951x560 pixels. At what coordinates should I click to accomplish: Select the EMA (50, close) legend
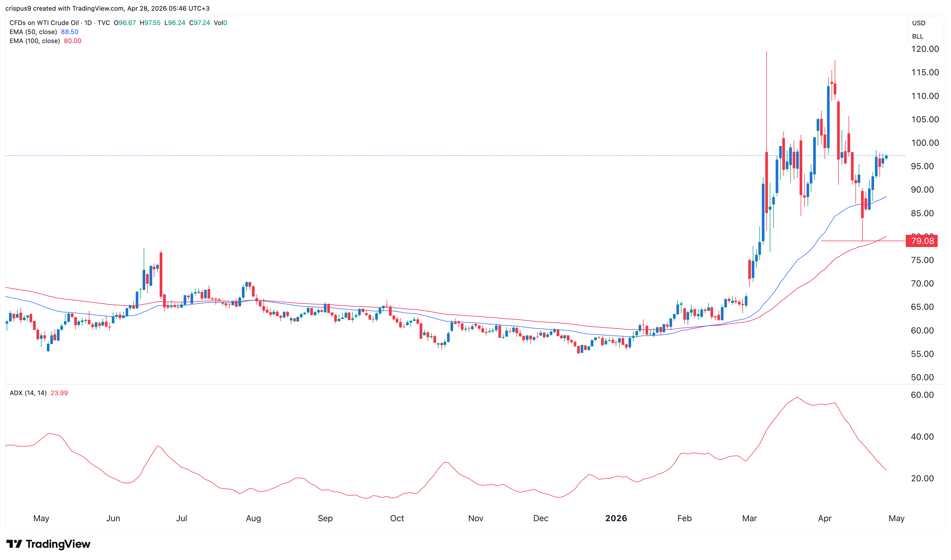coord(33,32)
